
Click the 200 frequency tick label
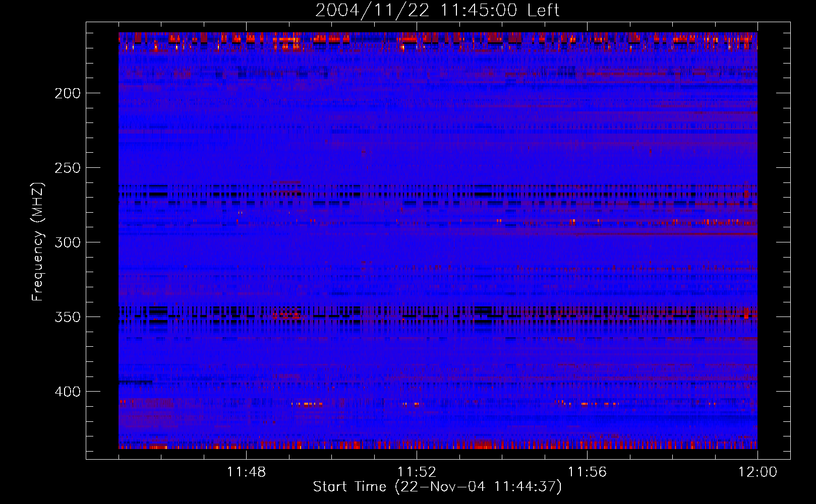click(68, 93)
